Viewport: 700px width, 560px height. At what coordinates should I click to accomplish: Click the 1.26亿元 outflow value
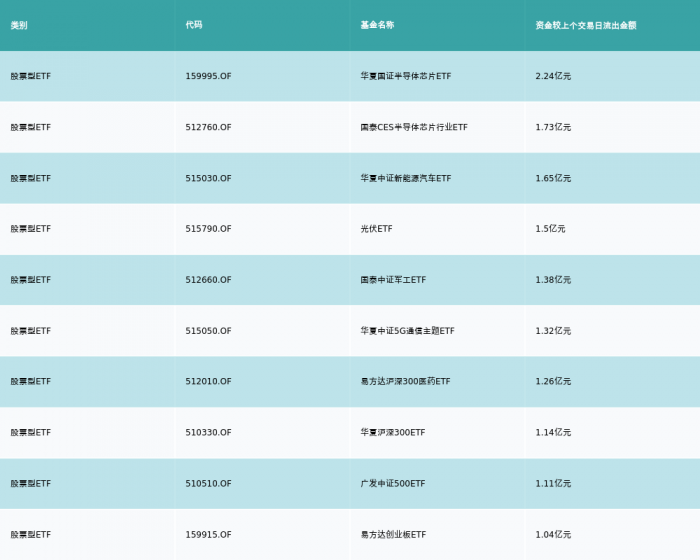click(x=553, y=381)
